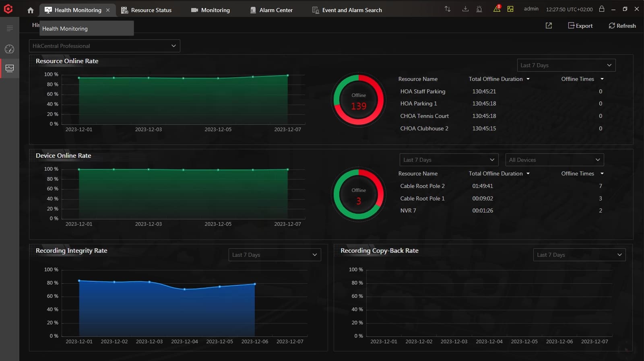This screenshot has height=361, width=644.
Task: Switch to the Resource Status tab
Action: (x=147, y=10)
